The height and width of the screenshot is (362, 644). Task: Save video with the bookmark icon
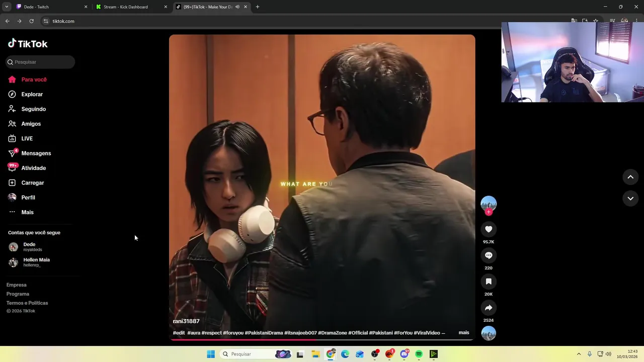coord(489,282)
